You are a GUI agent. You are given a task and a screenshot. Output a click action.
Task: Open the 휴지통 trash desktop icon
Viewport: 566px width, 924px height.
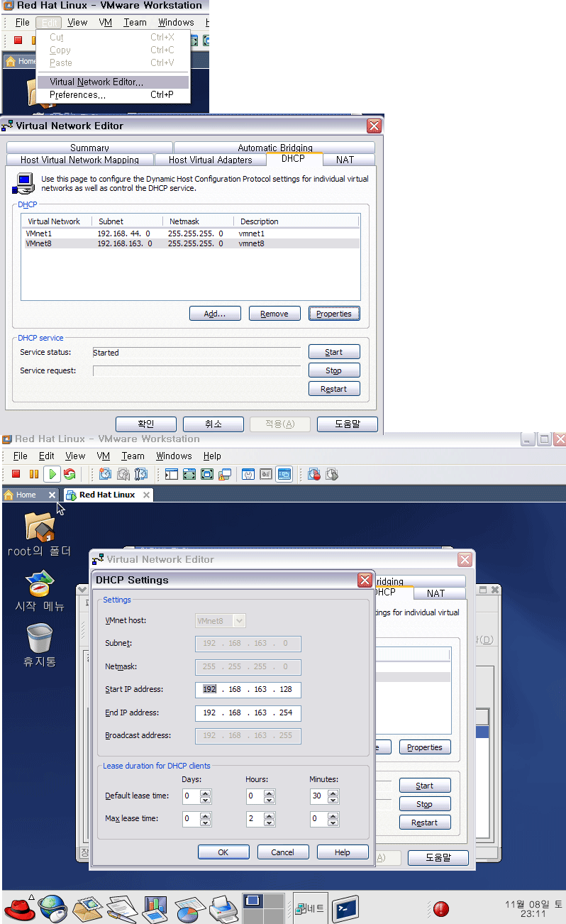click(x=40, y=639)
